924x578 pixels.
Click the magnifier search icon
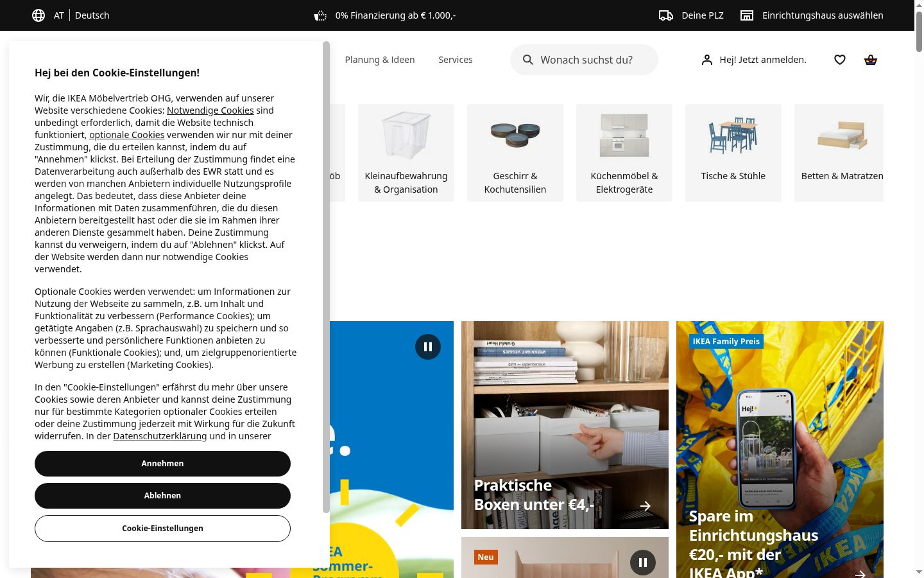click(x=528, y=60)
